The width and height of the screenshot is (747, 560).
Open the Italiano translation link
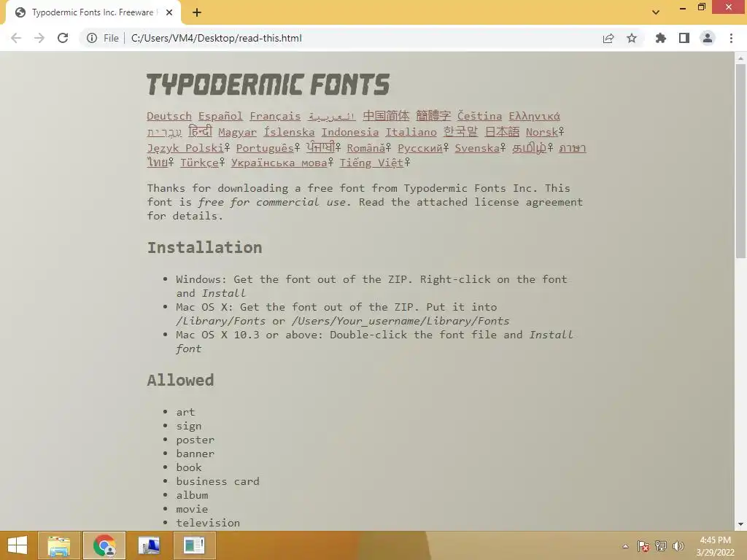(411, 132)
